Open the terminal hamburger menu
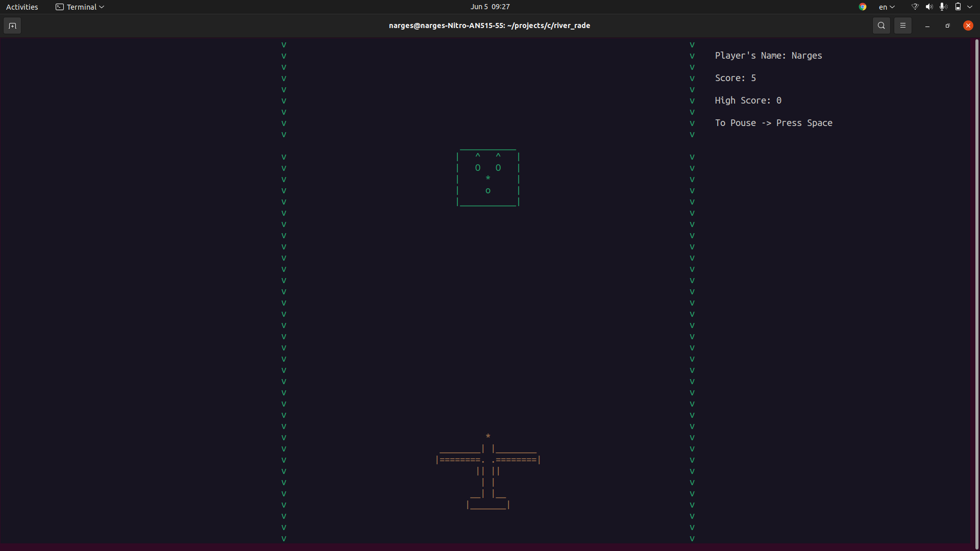This screenshot has height=551, width=980. pos(902,26)
